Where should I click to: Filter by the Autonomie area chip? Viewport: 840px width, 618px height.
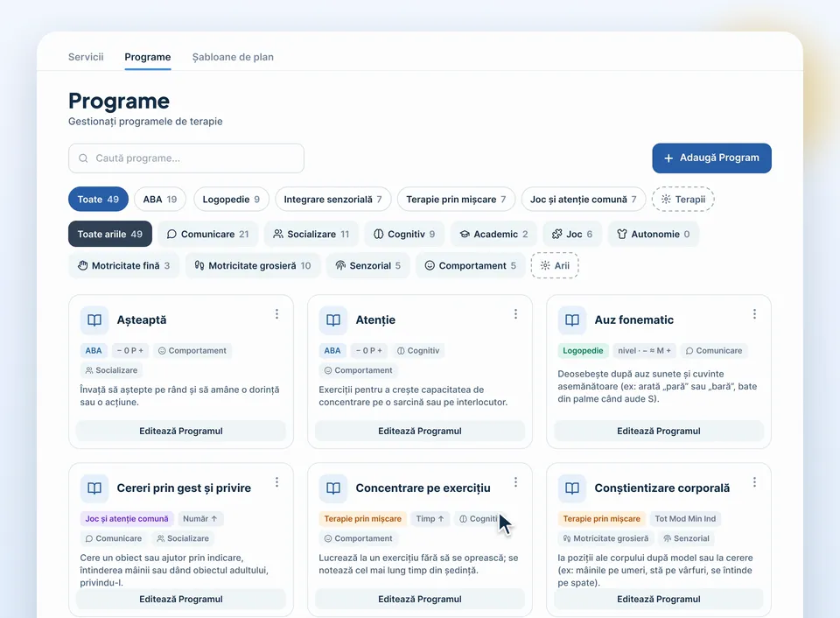[x=654, y=235]
